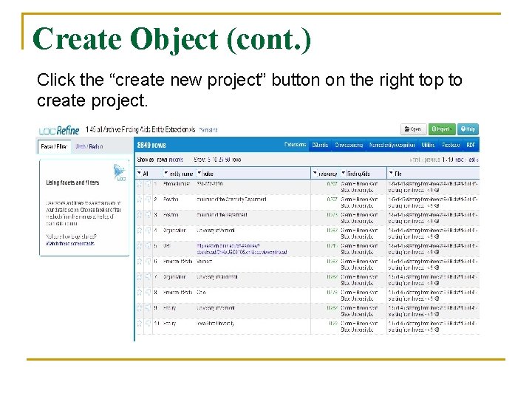Star row 2, chairman of the Chemistry Department

139,199
